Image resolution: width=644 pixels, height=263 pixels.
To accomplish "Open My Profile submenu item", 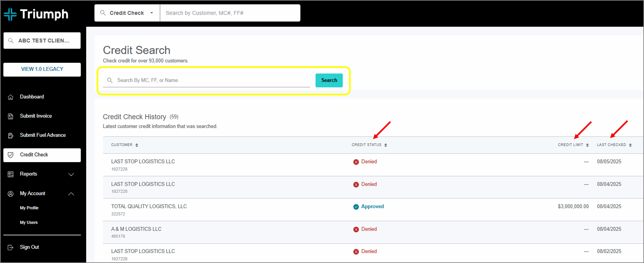I will coord(29,208).
